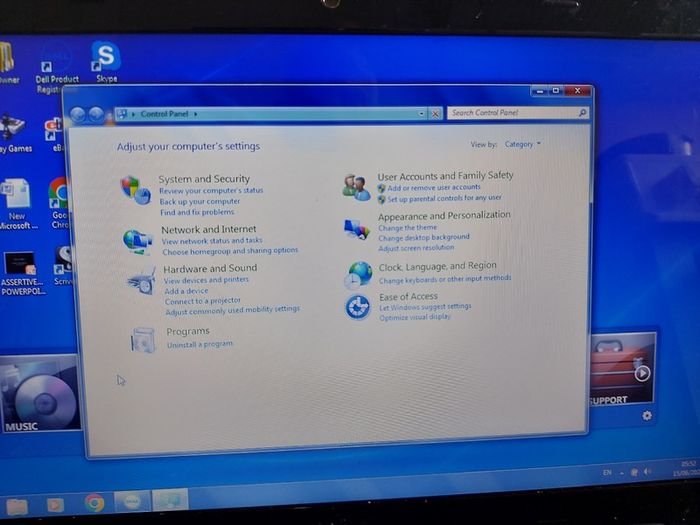Click Change desktop background
Viewport: 700px width, 525px height.
[x=424, y=238]
